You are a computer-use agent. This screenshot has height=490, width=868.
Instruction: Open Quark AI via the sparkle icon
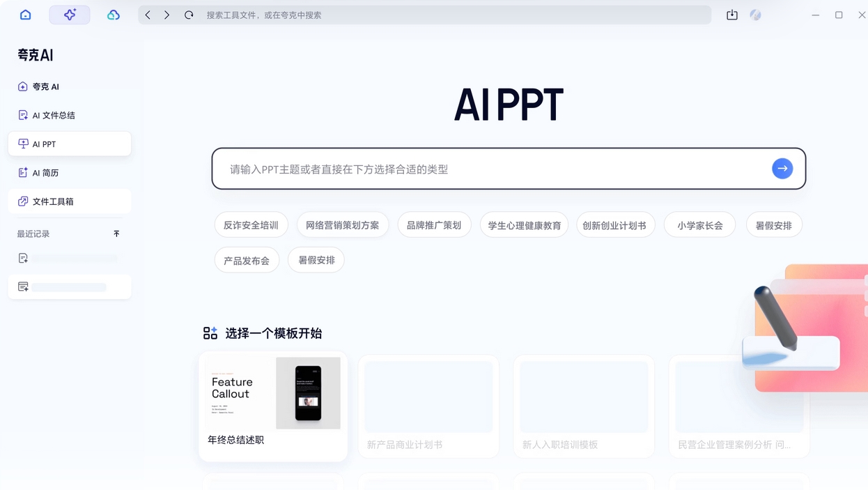pyautogui.click(x=70, y=14)
